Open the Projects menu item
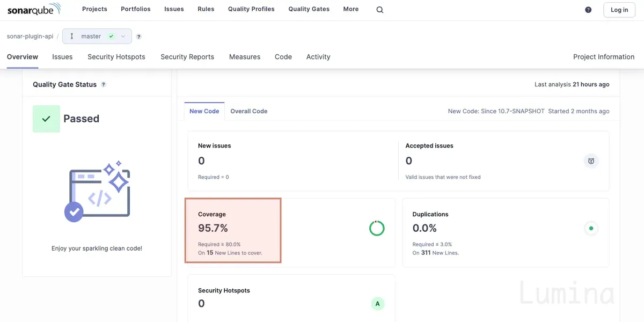This screenshot has width=644, height=322. [94, 9]
